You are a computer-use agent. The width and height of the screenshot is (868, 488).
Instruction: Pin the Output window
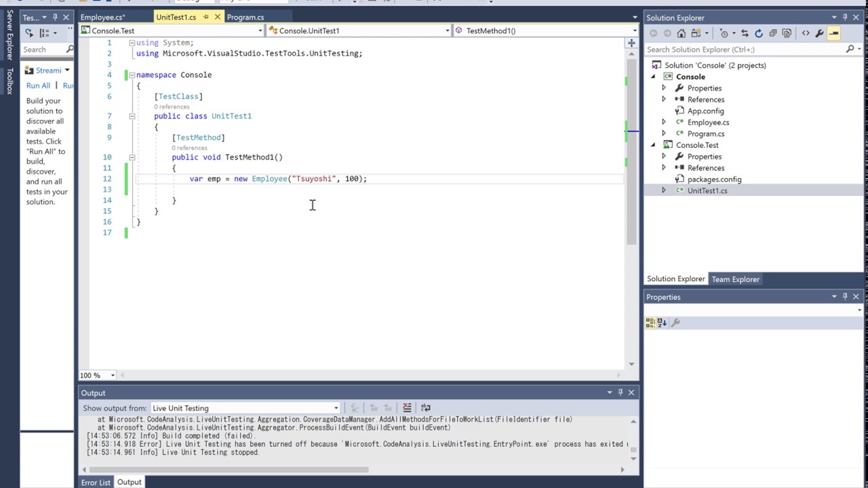(620, 392)
